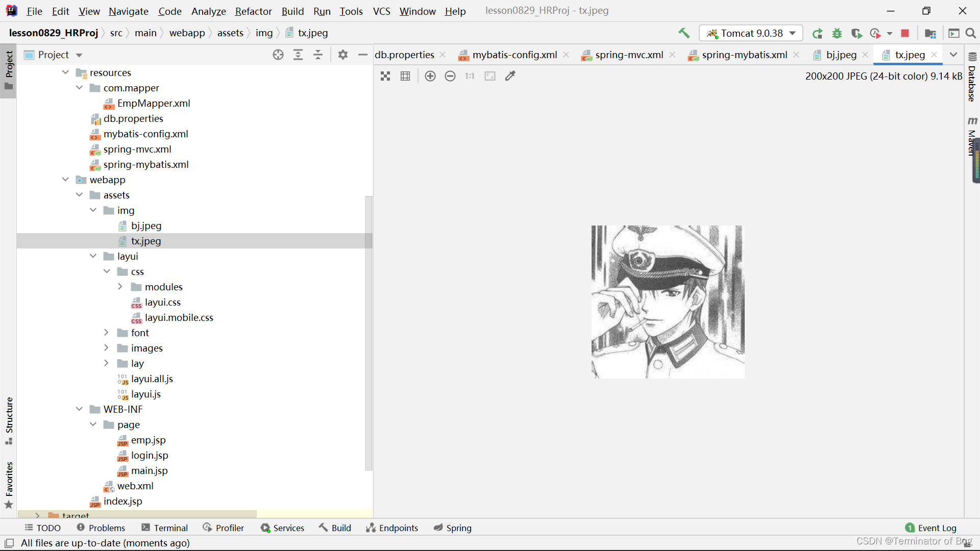This screenshot has width=980, height=551.
Task: Switch to spring-mvc.xml editor tab
Action: 628,55
